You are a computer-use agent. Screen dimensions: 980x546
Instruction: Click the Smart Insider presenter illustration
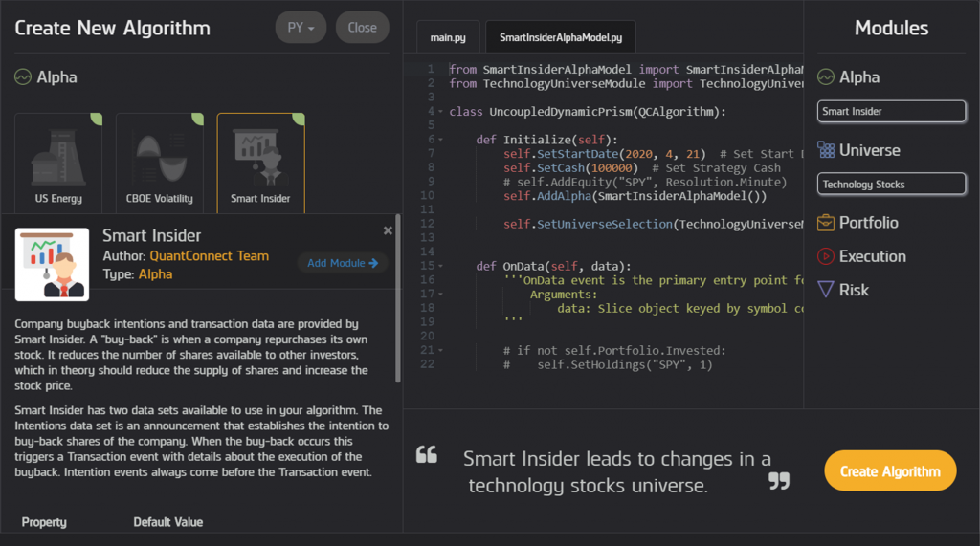click(x=52, y=264)
